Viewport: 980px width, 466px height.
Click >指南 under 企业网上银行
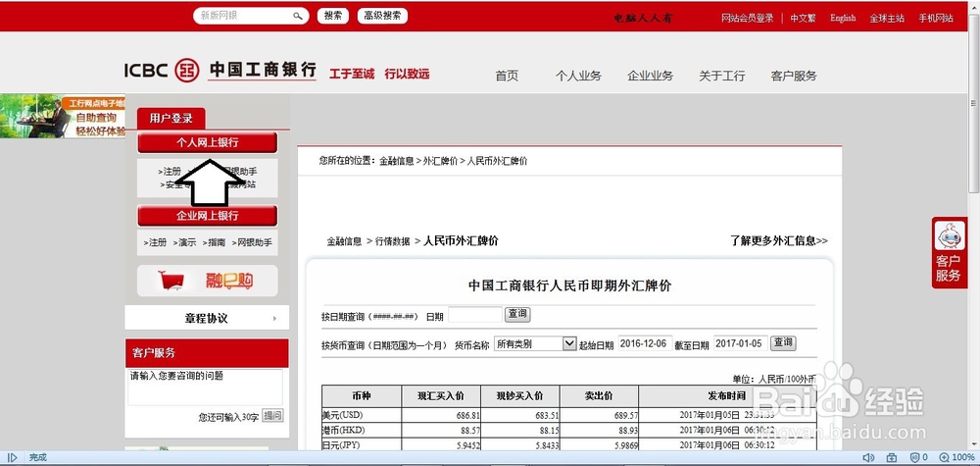click(x=214, y=242)
